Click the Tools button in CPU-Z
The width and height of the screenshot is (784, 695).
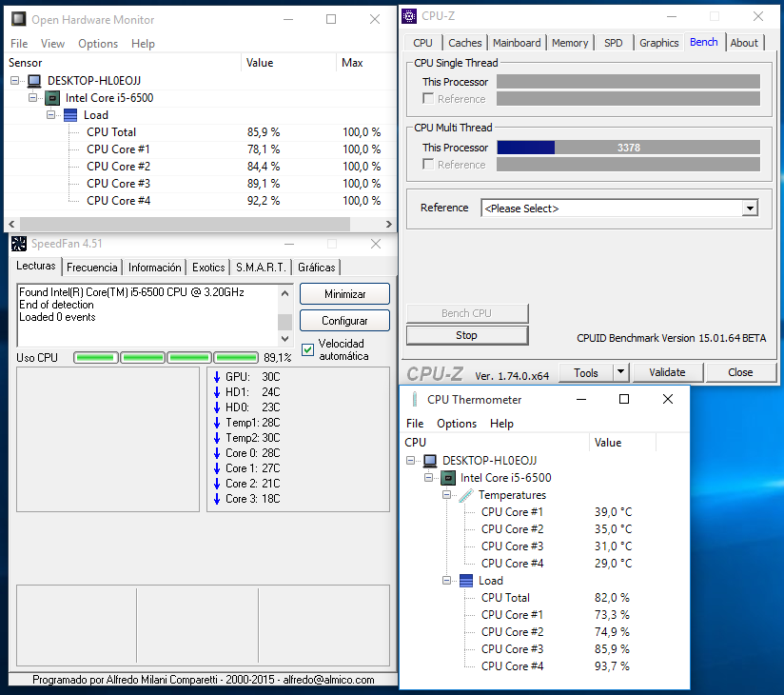(x=586, y=372)
